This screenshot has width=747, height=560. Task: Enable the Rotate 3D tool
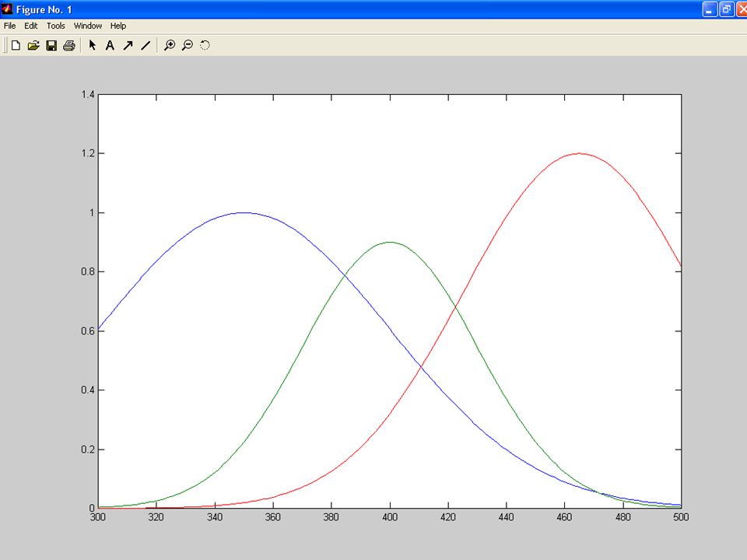[x=205, y=45]
